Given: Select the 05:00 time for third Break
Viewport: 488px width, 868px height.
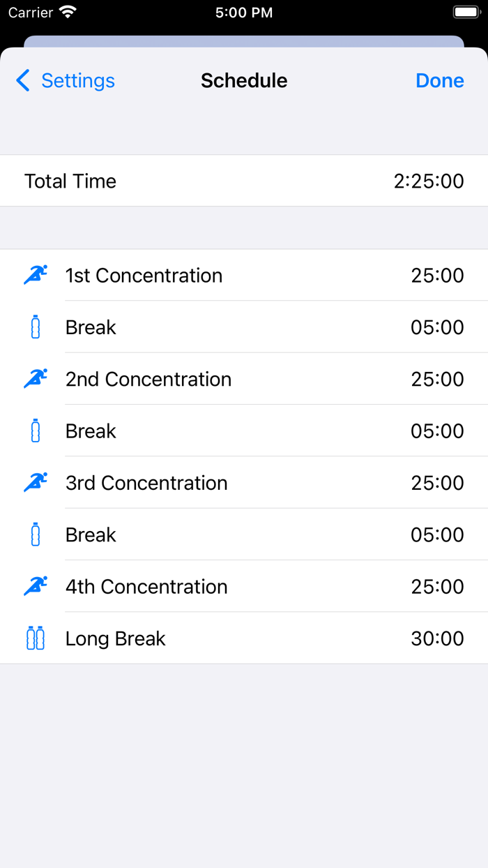Looking at the screenshot, I should [438, 534].
